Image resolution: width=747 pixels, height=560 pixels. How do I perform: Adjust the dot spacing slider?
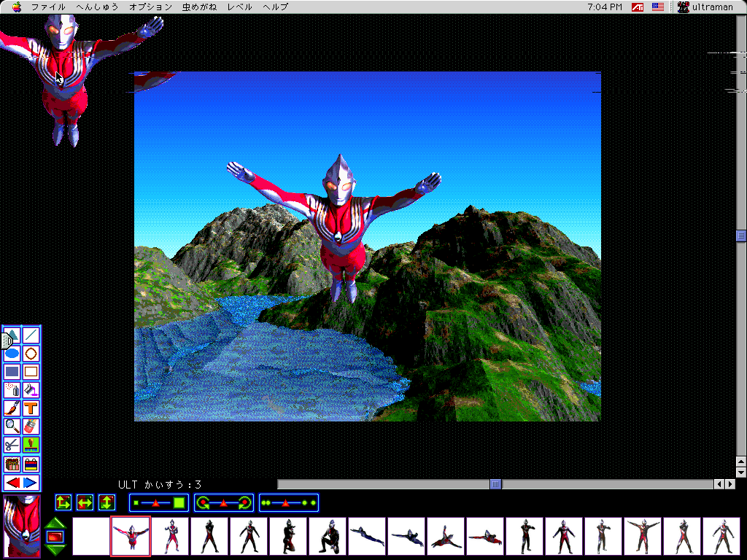pyautogui.click(x=289, y=503)
